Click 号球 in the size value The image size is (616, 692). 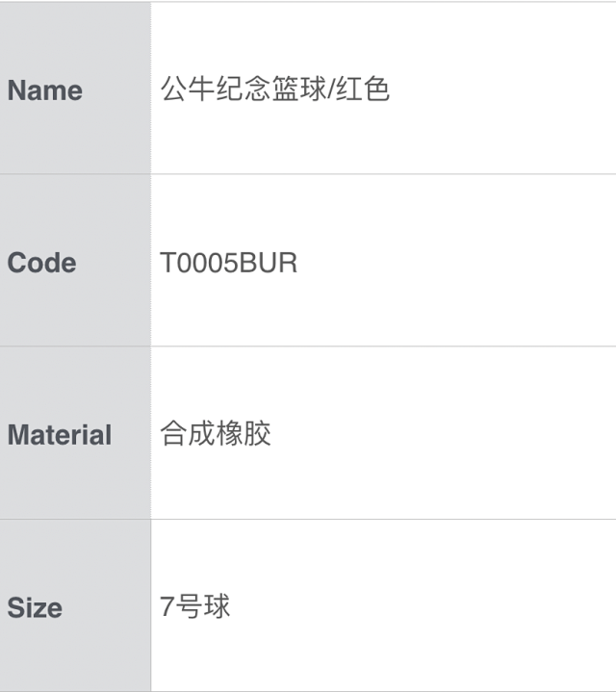[203, 607]
